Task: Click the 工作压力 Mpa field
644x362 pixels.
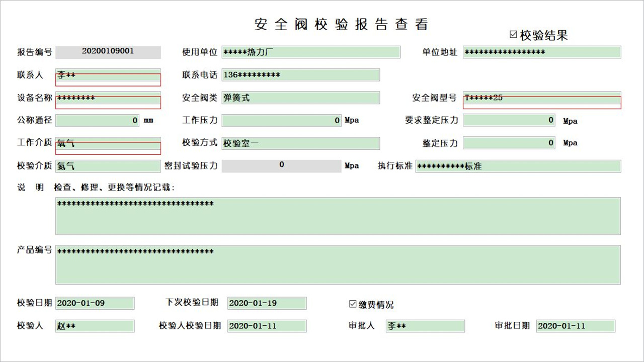Action: (x=281, y=120)
